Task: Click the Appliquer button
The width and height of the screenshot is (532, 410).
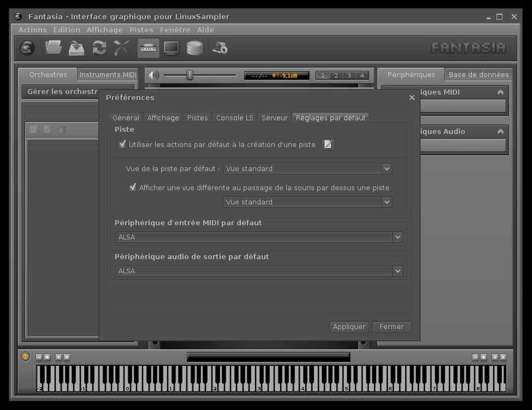Action: 349,326
